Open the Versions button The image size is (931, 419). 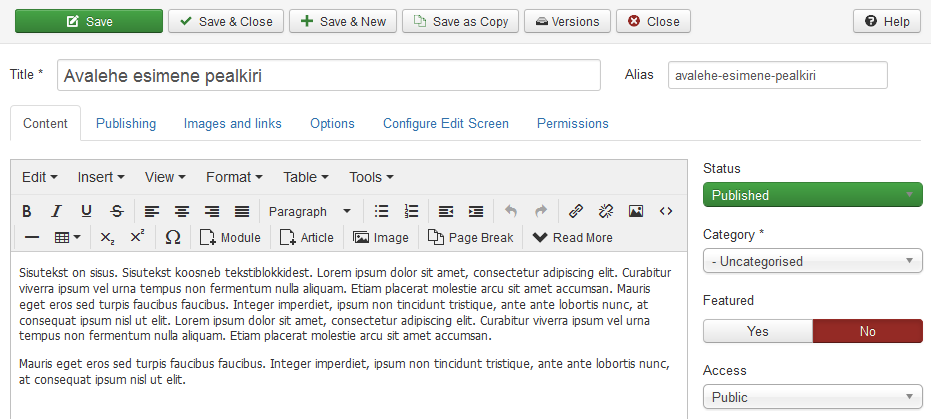click(567, 21)
